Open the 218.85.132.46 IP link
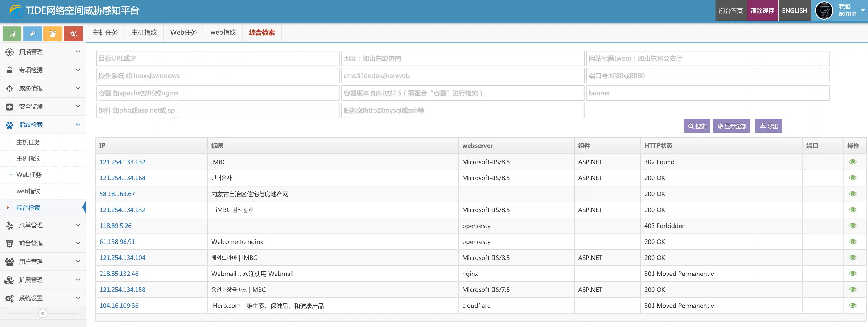This screenshot has height=327, width=868. (119, 273)
